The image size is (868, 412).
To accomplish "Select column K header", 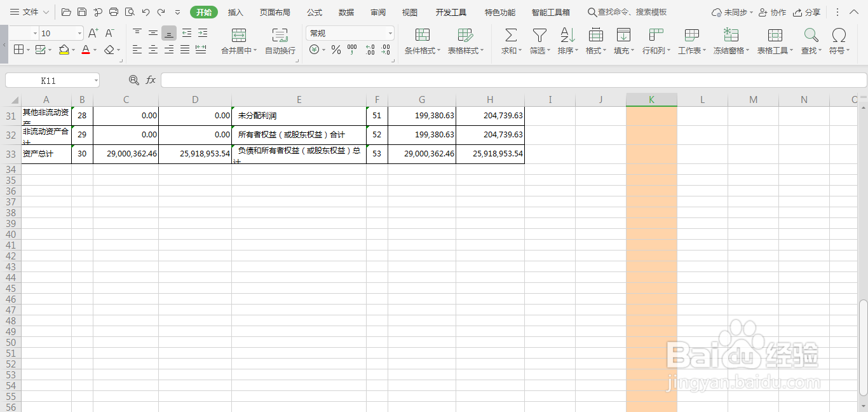I will click(651, 99).
